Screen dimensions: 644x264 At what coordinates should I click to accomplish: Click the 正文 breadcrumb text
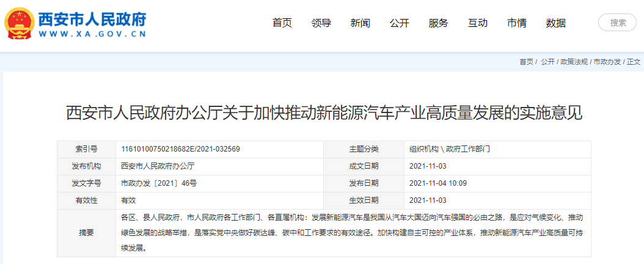(x=634, y=62)
